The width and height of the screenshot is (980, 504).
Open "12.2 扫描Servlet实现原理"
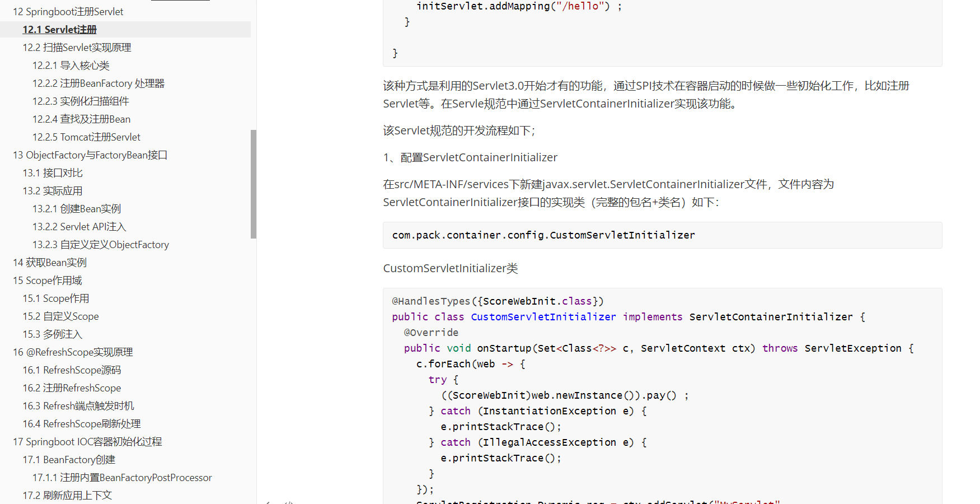coord(77,48)
